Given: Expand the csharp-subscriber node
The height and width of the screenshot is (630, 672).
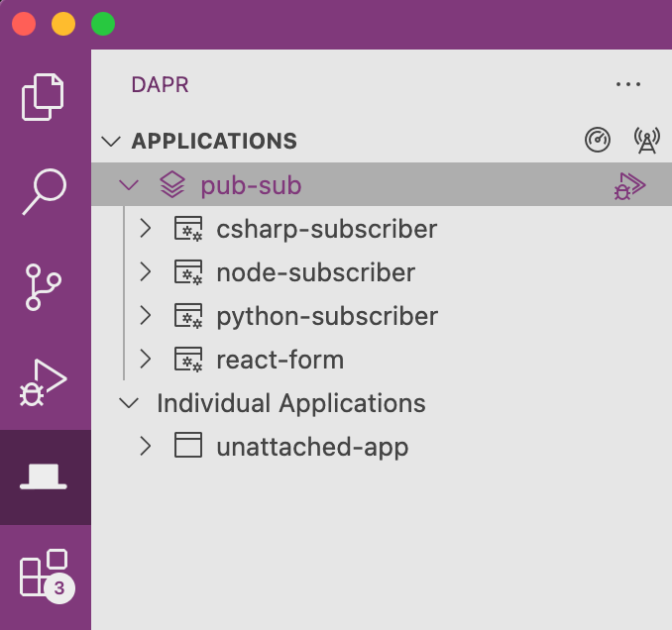Looking at the screenshot, I should coord(146,229).
